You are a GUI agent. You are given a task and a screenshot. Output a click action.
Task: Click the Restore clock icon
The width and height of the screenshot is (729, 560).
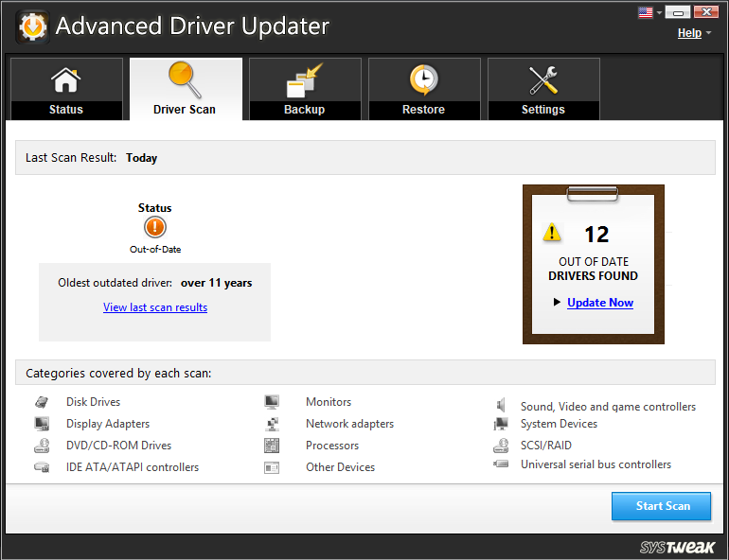(x=423, y=79)
